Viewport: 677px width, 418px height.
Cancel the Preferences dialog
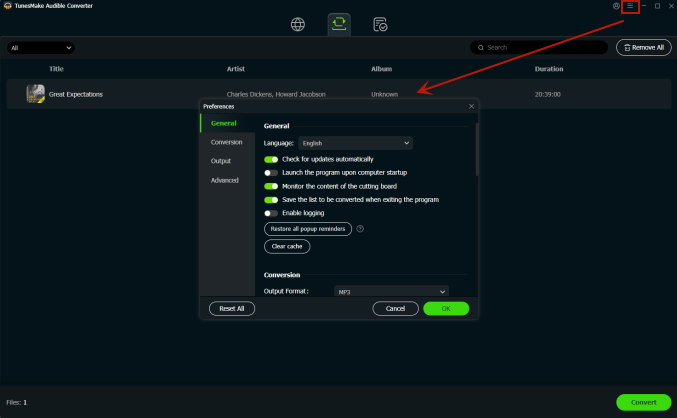pyautogui.click(x=395, y=308)
